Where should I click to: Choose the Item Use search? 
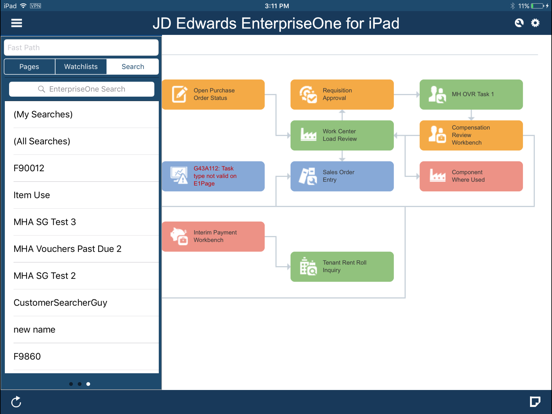coord(82,195)
